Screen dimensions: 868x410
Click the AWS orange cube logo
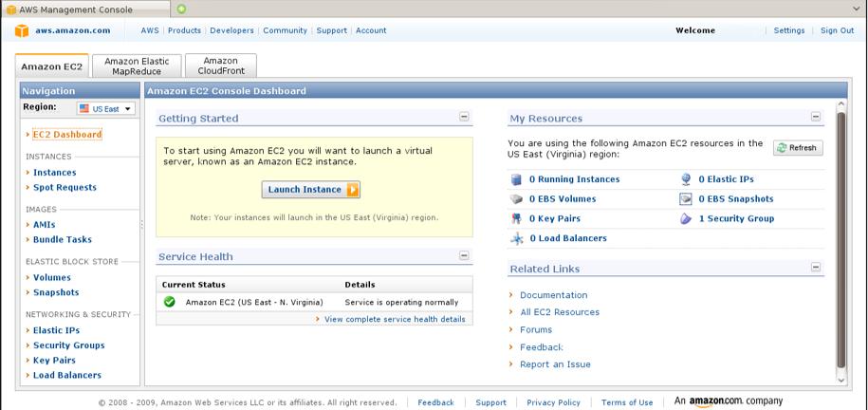[21, 30]
